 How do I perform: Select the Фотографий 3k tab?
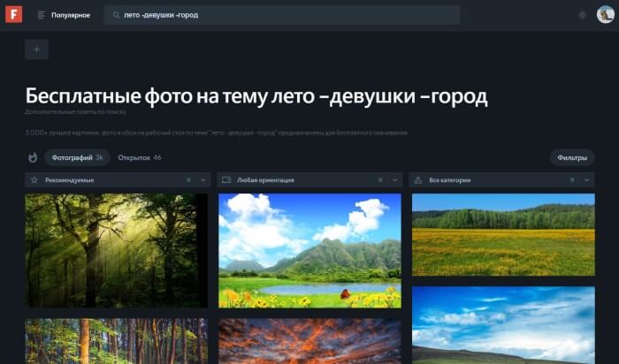[x=77, y=158]
